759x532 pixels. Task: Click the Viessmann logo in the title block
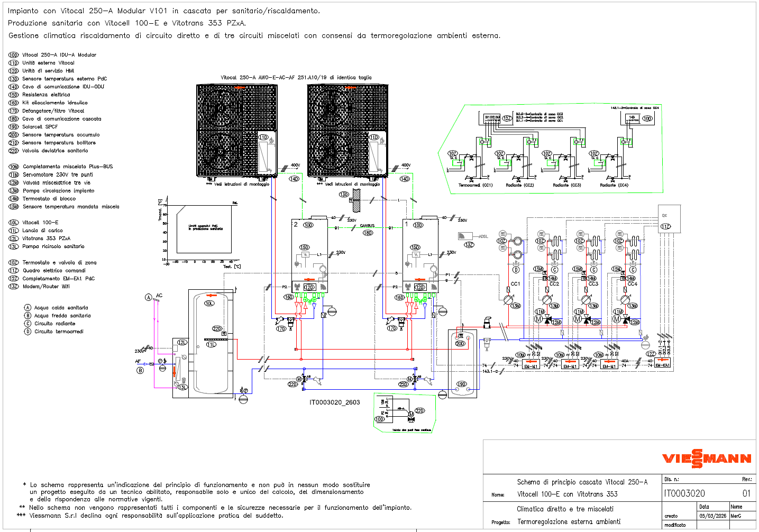[707, 458]
